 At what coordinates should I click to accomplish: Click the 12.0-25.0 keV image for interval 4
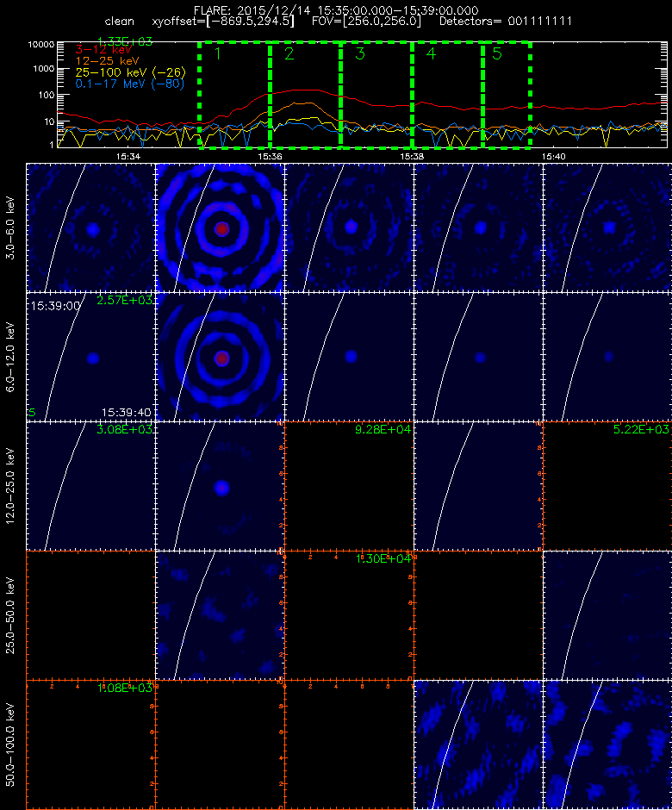478,486
